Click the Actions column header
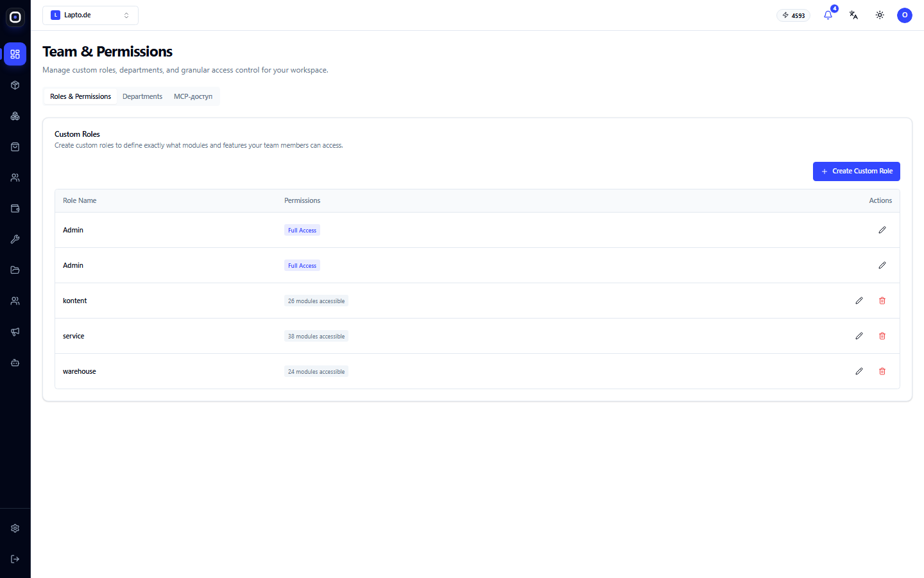Viewport: 924px width, 578px height. [x=880, y=200]
